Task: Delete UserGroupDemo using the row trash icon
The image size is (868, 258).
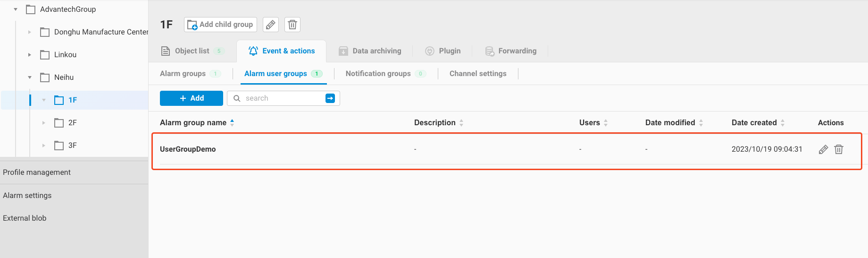Action: tap(839, 149)
